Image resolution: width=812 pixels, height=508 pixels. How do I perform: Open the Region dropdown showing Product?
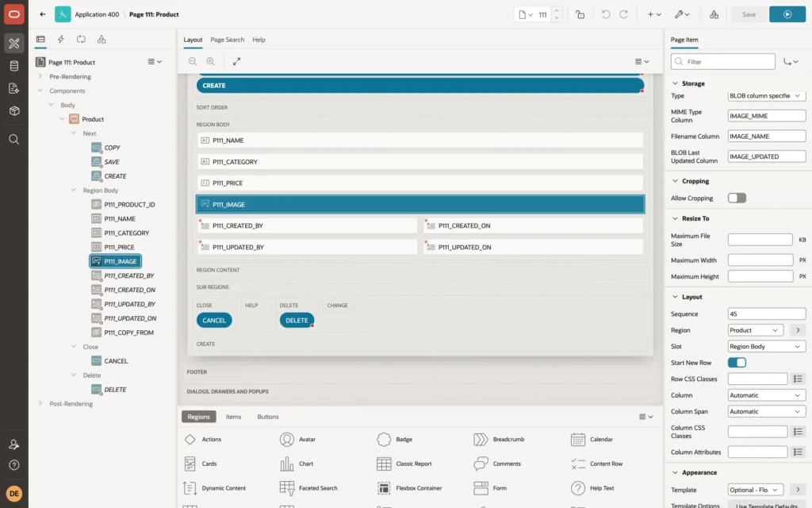coord(756,330)
